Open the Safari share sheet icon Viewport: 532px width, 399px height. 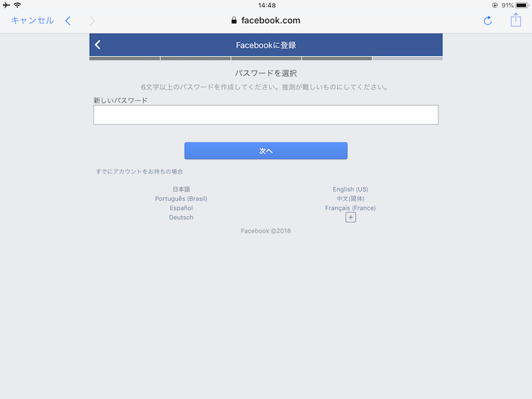[x=516, y=20]
